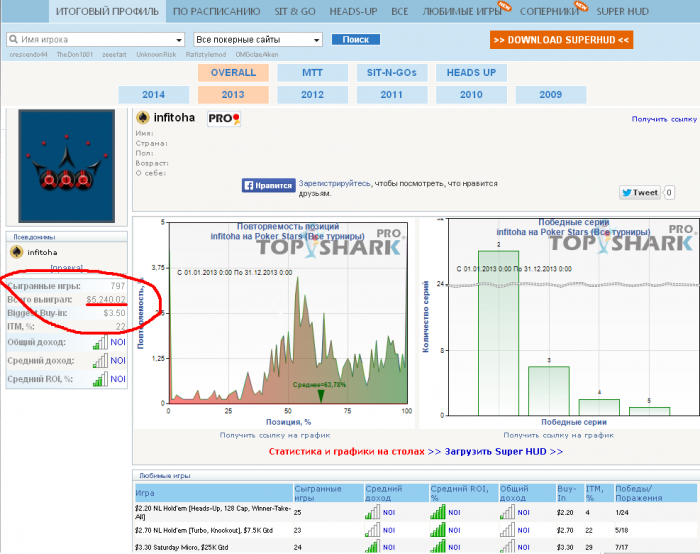Click Загрузить Super HUD link
This screenshot has height=554, width=700.
504,451
